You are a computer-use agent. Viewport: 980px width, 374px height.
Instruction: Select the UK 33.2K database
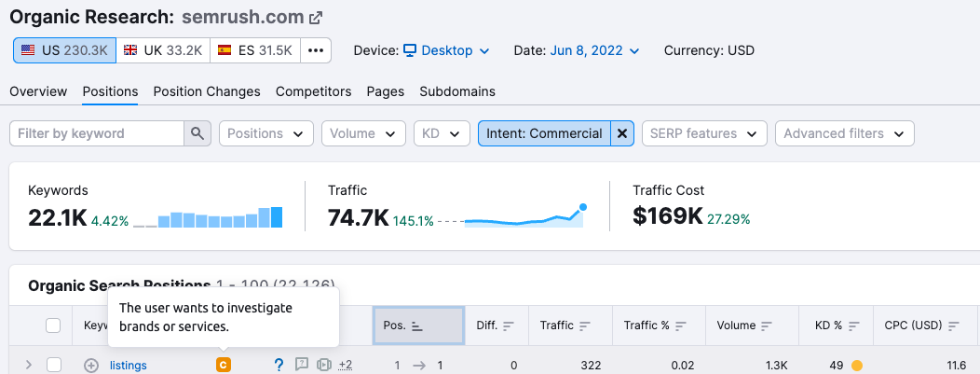click(x=163, y=50)
